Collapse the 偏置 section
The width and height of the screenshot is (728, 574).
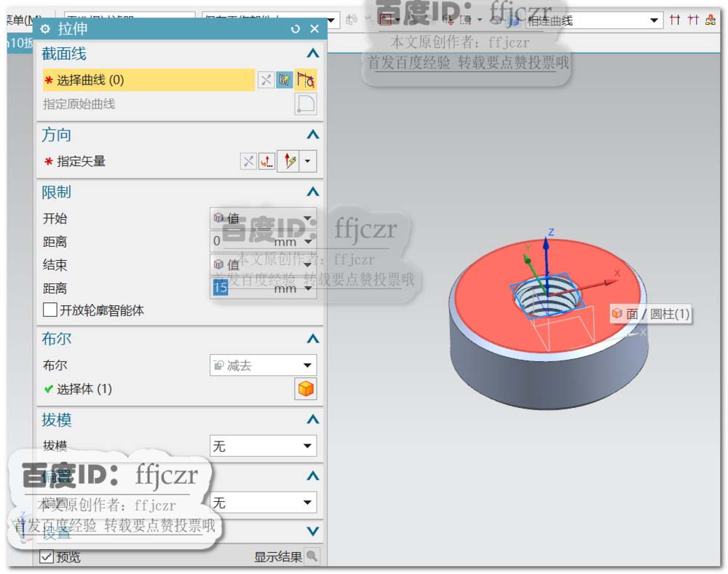(x=313, y=476)
